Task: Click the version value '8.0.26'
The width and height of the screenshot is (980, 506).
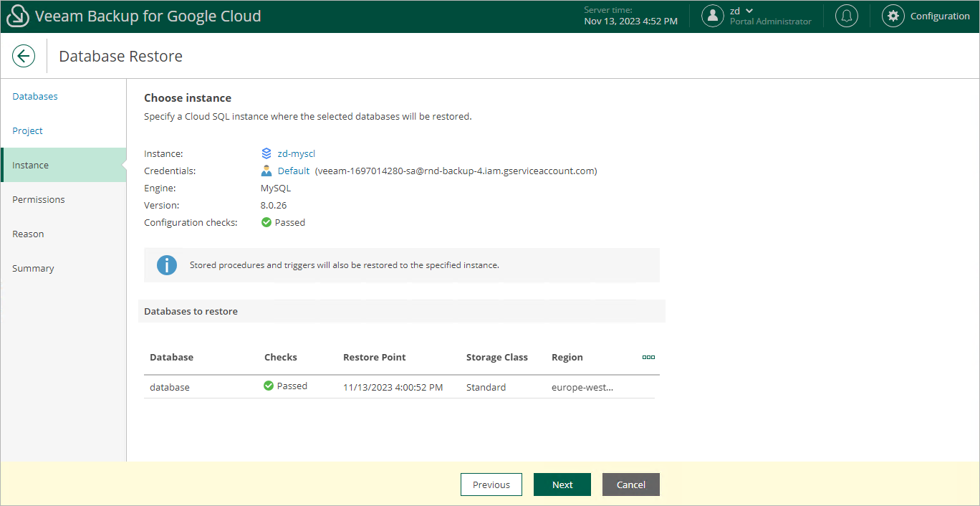Action: 274,205
